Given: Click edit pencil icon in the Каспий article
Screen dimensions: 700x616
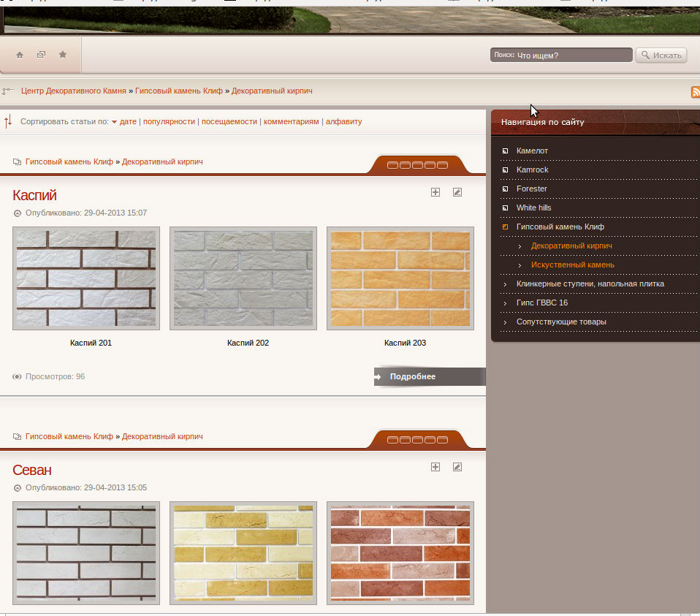Looking at the screenshot, I should 457,192.
